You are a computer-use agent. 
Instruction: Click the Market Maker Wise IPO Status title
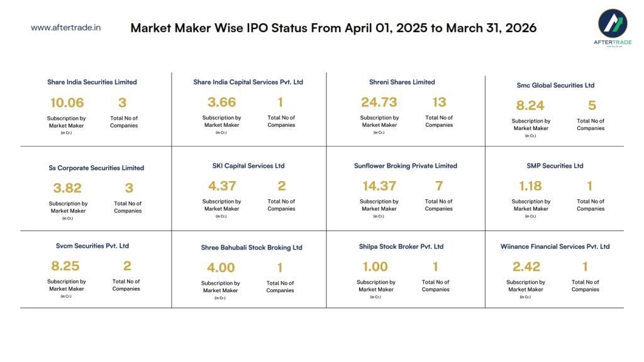[333, 28]
